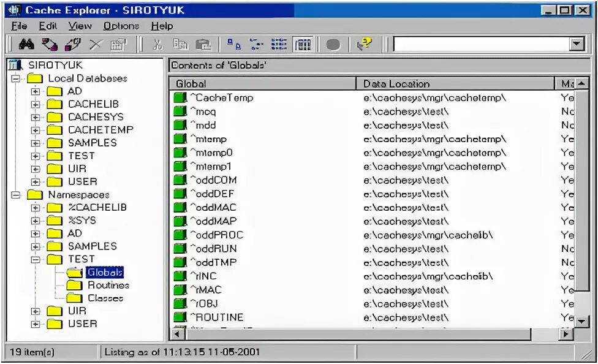598x364 pixels.
Task: Open the toolbar combo box dropdown arrow
Action: [x=577, y=44]
